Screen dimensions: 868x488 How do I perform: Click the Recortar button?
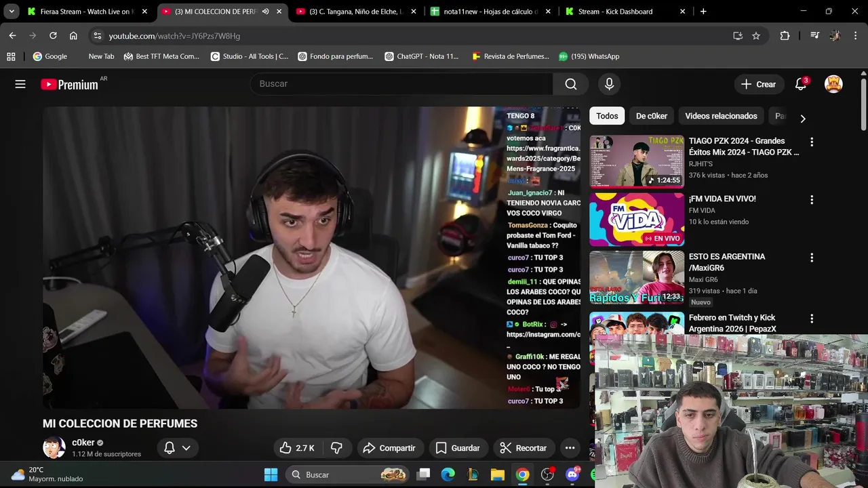(x=523, y=448)
